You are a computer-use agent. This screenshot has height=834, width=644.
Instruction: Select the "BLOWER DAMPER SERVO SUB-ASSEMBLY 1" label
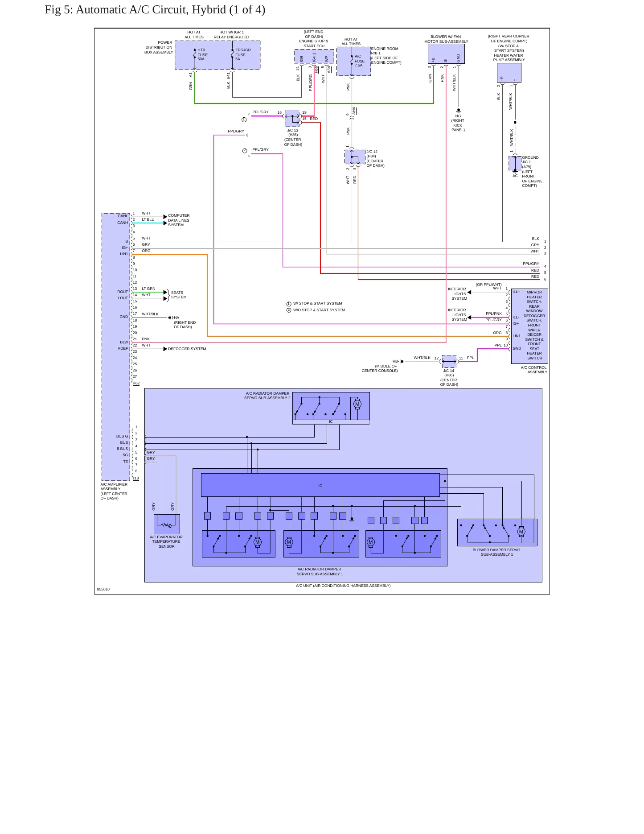click(x=496, y=552)
